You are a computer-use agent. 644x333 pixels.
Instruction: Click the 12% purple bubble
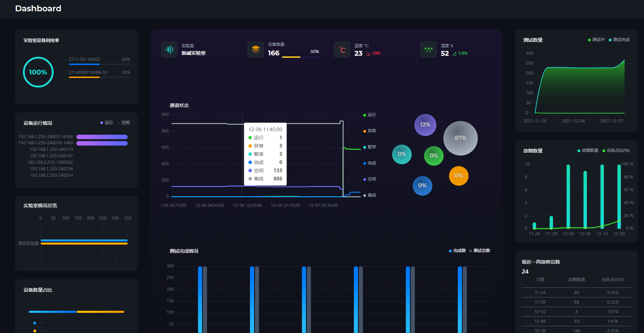tap(425, 125)
